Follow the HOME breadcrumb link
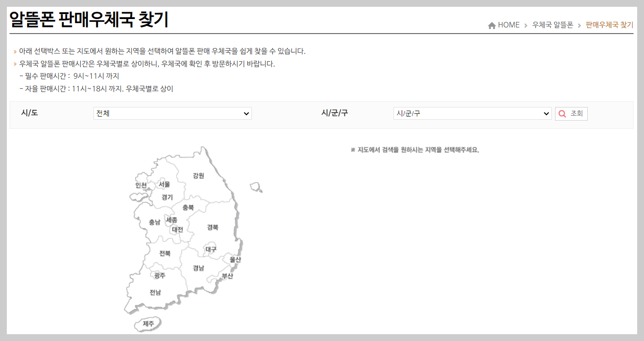Screen dimensions: 644x341 507,25
